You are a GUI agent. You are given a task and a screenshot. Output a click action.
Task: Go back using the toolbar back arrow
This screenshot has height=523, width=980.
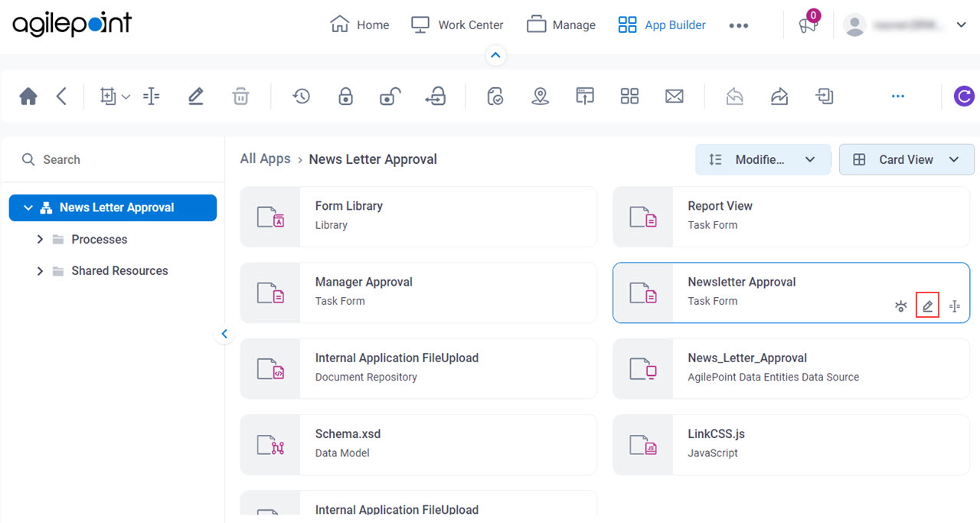pyautogui.click(x=62, y=96)
